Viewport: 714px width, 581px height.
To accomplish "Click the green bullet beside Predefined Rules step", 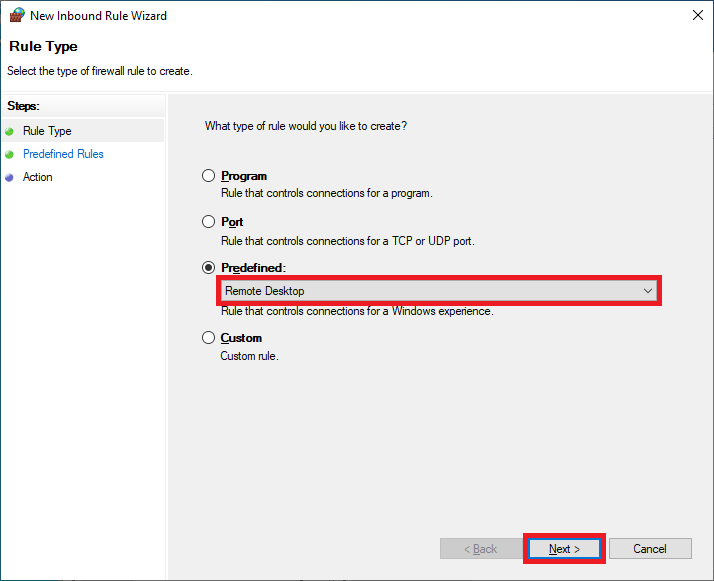I will click(9, 154).
